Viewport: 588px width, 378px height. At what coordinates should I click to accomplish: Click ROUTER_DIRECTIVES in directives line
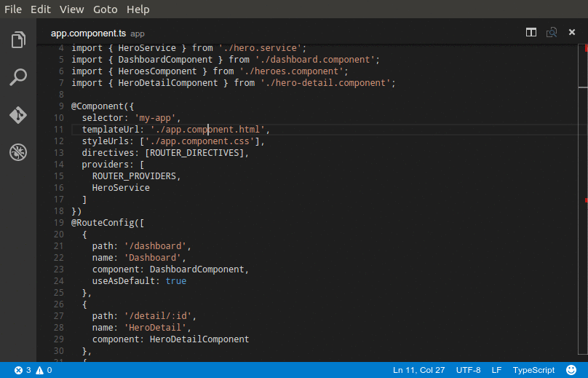click(x=194, y=153)
